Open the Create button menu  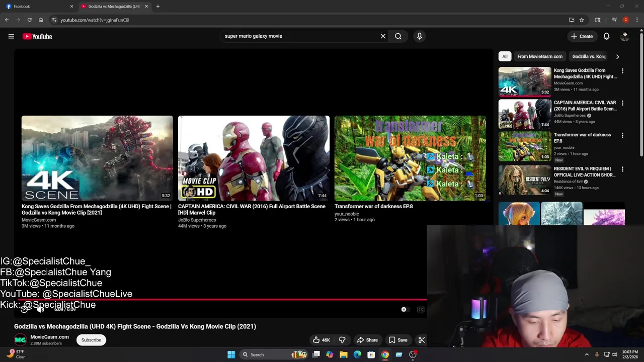[582, 36]
